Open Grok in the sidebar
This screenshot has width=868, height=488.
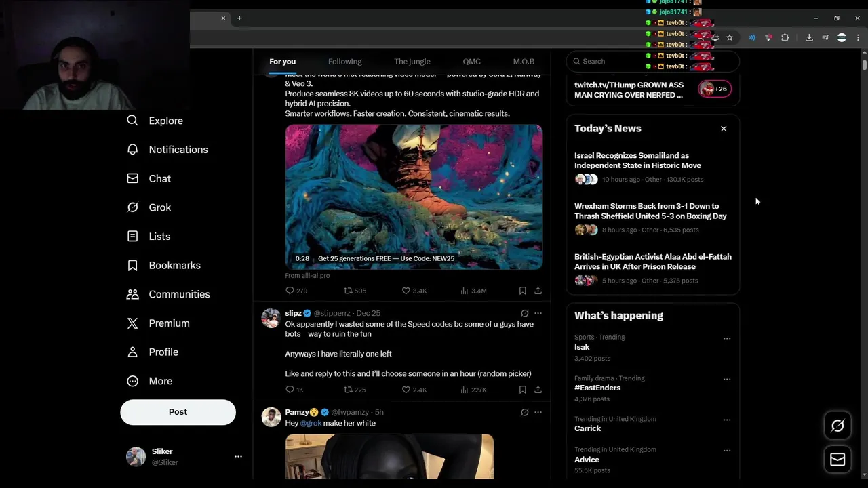pyautogui.click(x=149, y=207)
